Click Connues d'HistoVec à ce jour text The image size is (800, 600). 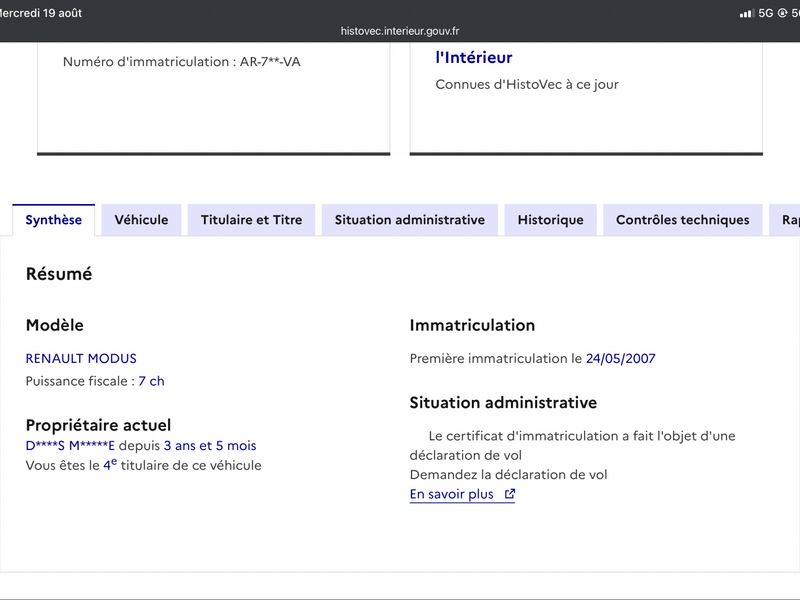point(527,85)
